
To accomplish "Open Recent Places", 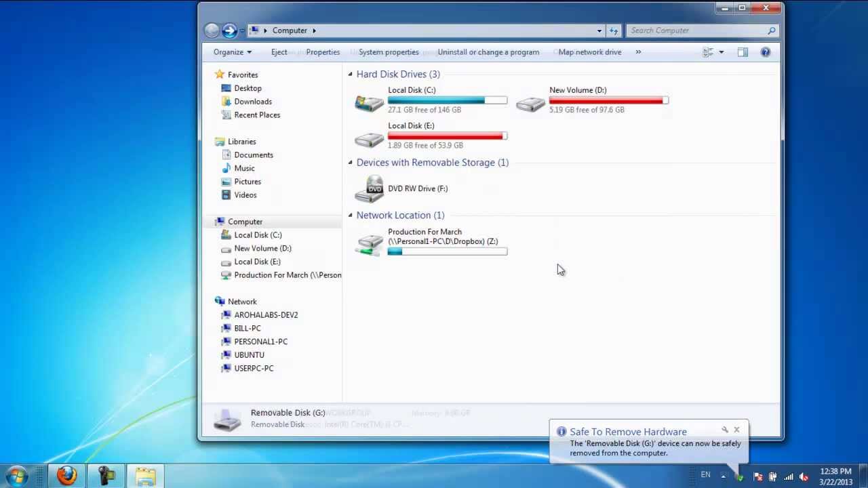I will pos(257,115).
